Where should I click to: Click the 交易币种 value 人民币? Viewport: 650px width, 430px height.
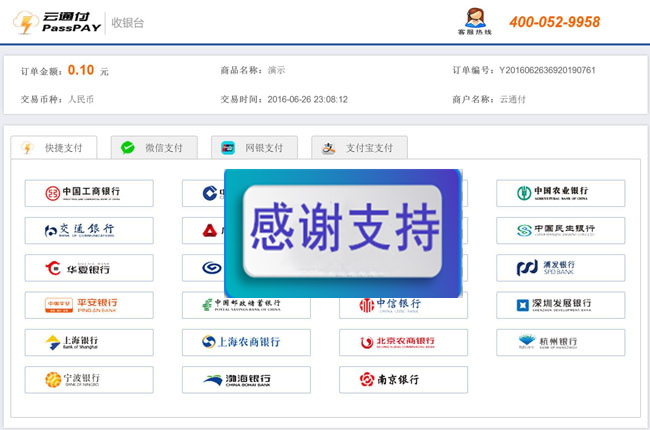81,100
